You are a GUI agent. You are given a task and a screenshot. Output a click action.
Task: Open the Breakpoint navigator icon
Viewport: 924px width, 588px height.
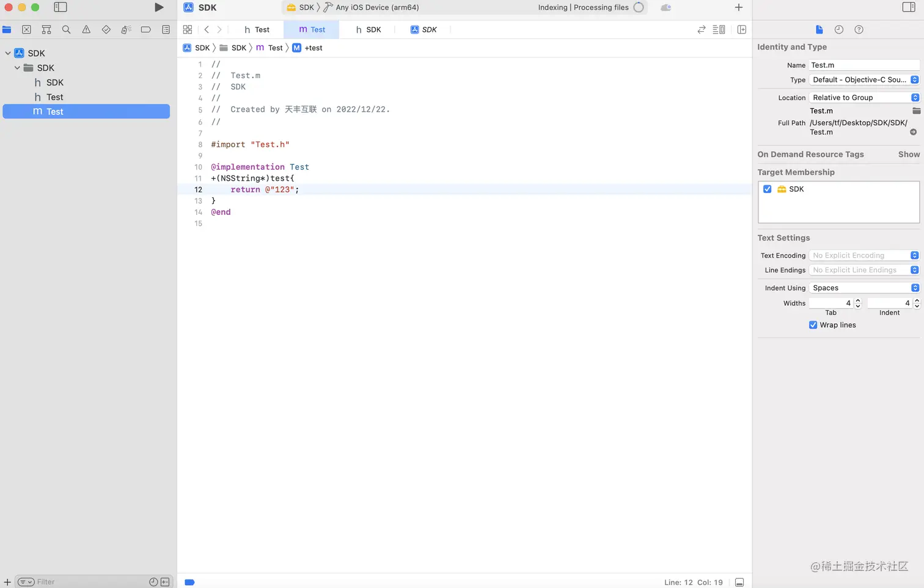pos(145,29)
